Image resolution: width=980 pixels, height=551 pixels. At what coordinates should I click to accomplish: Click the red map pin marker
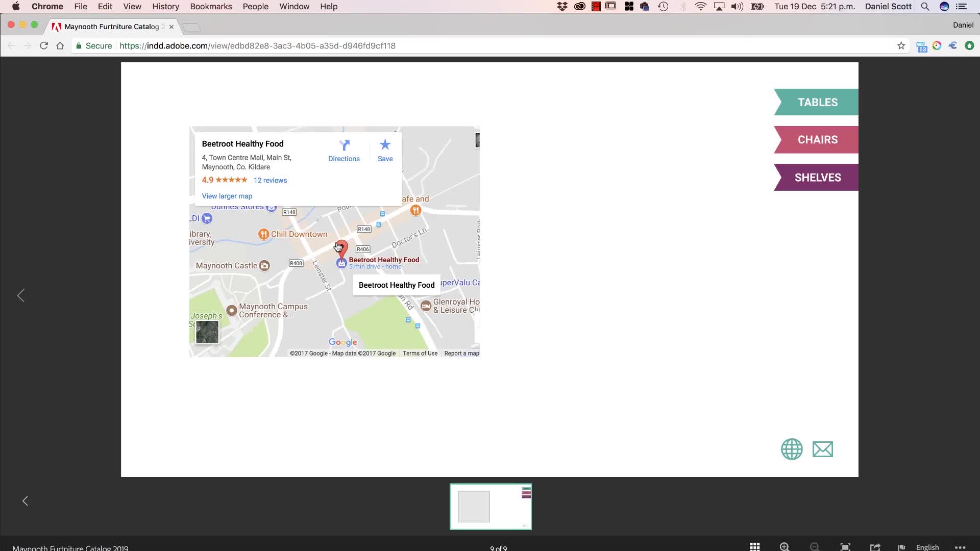point(341,249)
